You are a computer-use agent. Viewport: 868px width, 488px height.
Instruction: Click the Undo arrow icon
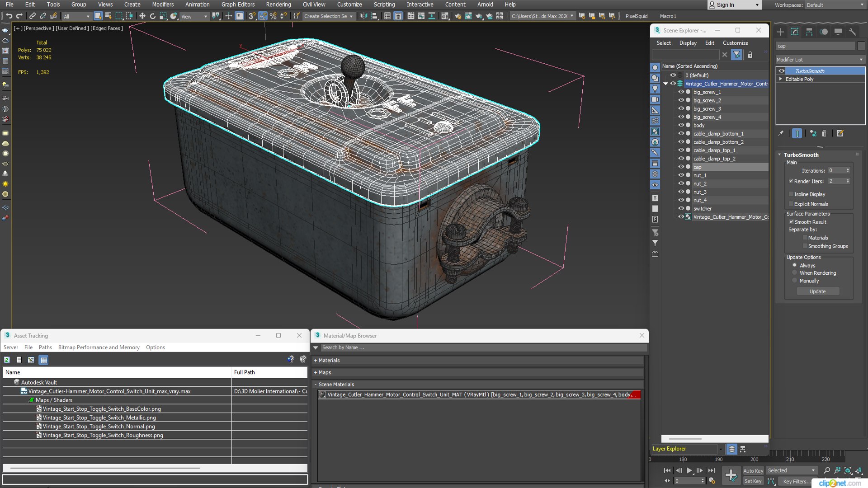pyautogui.click(x=9, y=16)
